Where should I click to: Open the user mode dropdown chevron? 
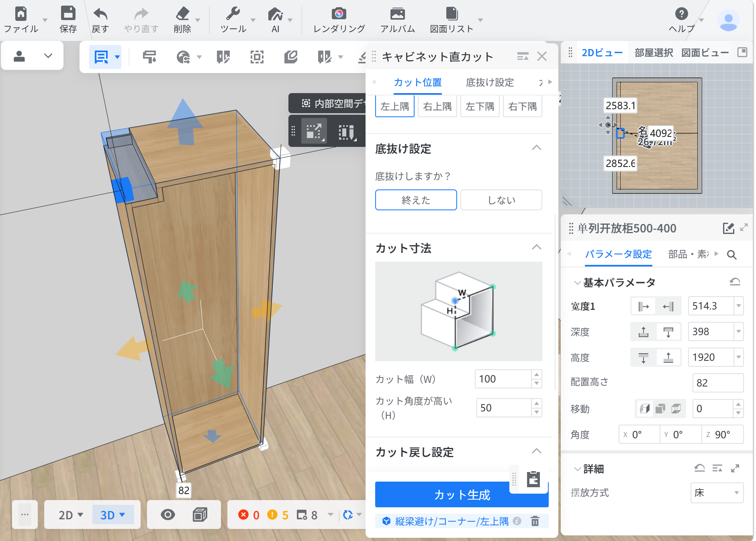click(48, 56)
